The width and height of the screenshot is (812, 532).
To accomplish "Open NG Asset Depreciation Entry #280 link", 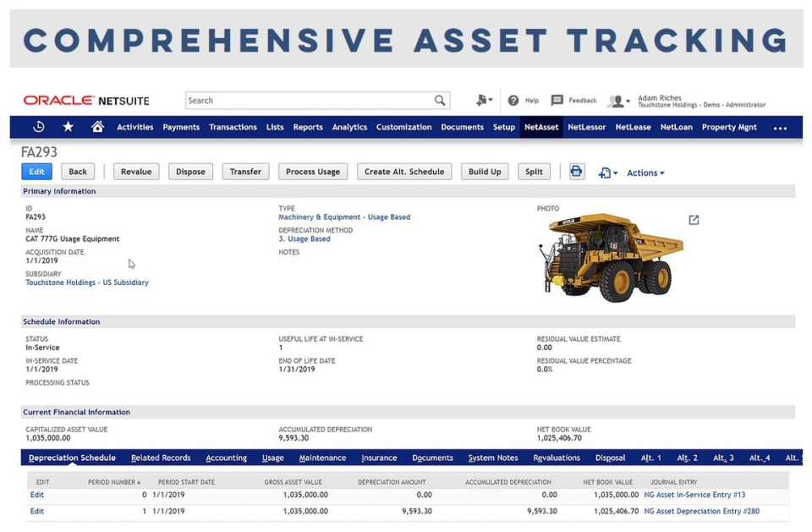I will [702, 512].
